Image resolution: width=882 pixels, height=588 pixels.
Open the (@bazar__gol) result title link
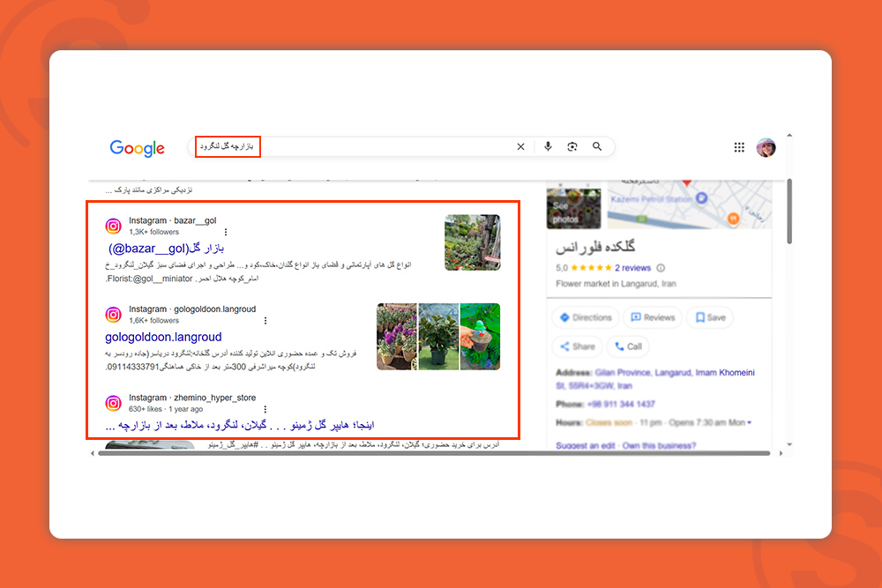coord(166,248)
